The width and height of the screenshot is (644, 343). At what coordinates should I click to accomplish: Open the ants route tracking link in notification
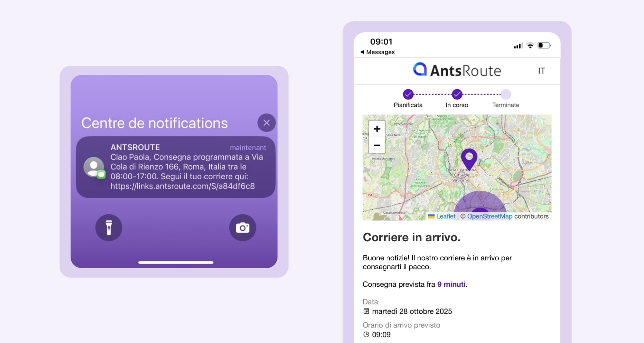pos(182,186)
